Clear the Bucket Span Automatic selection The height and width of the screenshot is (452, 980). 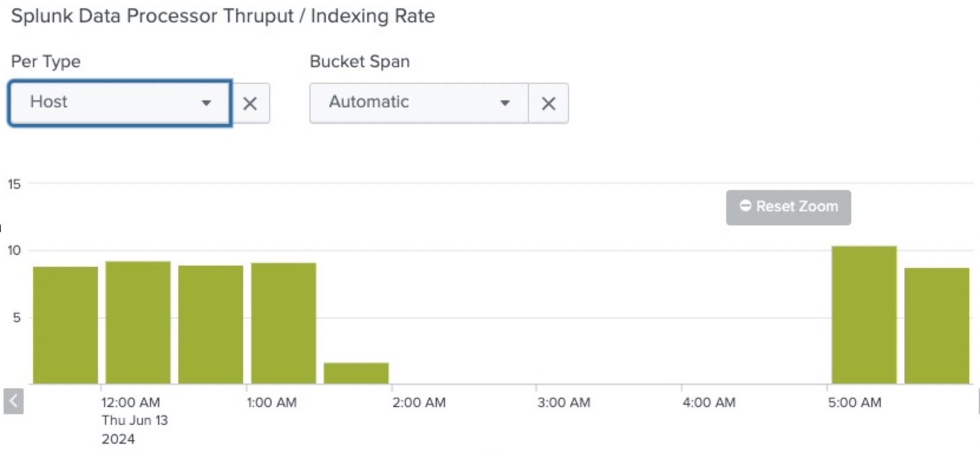(x=548, y=104)
